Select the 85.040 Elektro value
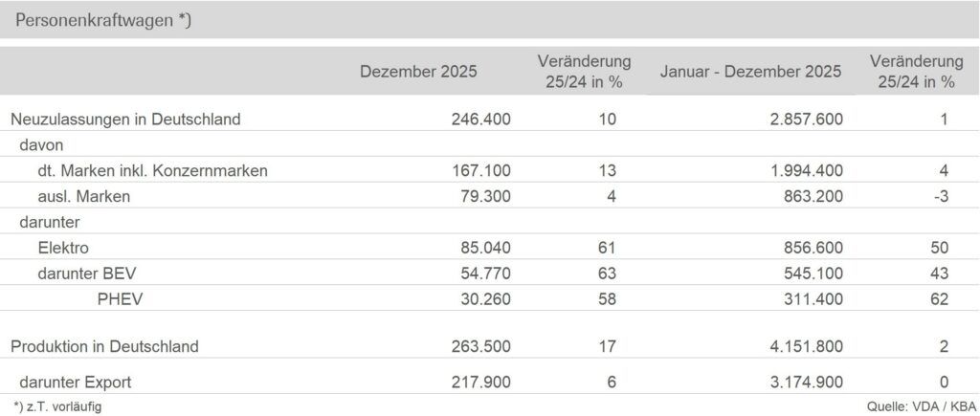 pyautogui.click(x=485, y=248)
